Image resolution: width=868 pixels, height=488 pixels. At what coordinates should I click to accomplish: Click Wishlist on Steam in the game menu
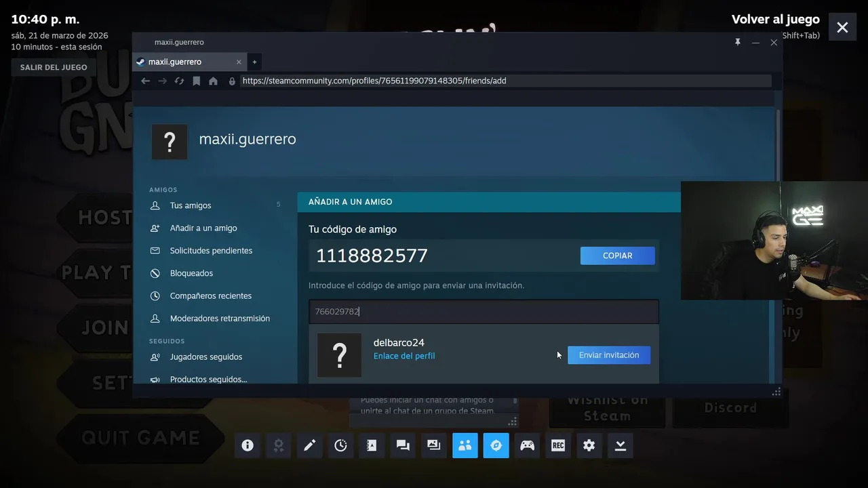pos(607,408)
